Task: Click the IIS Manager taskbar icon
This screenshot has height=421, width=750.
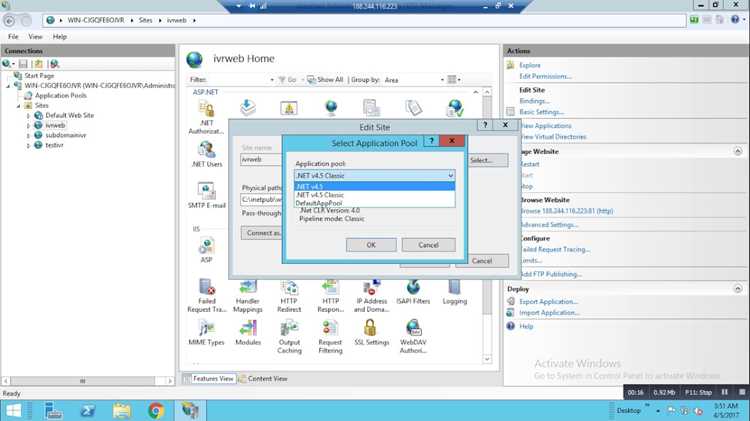Action: click(190, 410)
